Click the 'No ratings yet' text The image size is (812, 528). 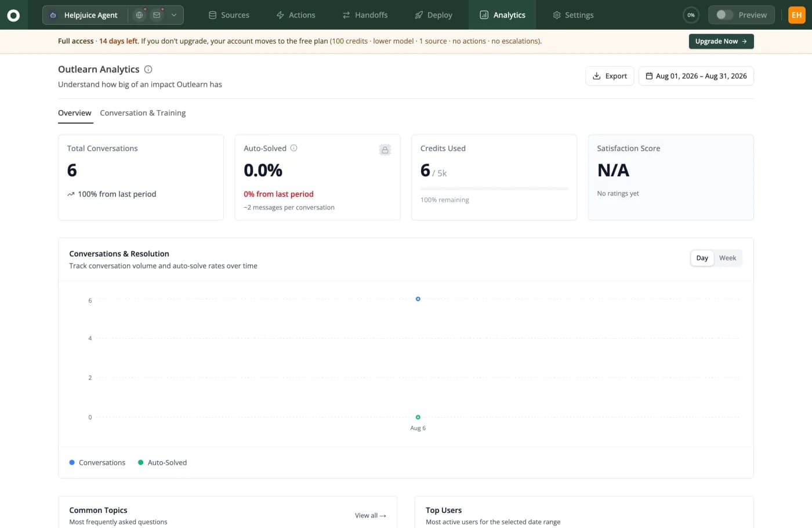618,194
